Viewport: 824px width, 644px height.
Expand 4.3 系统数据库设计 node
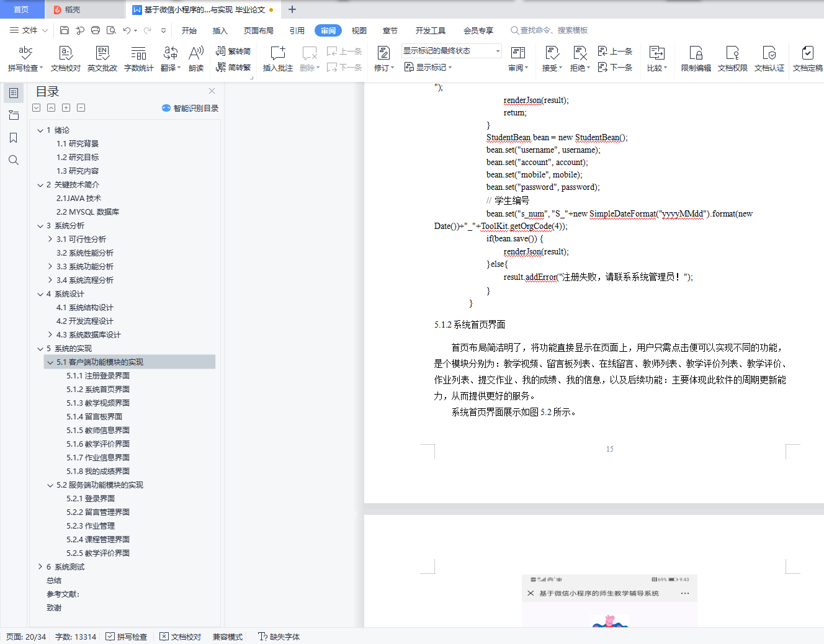tap(50, 334)
